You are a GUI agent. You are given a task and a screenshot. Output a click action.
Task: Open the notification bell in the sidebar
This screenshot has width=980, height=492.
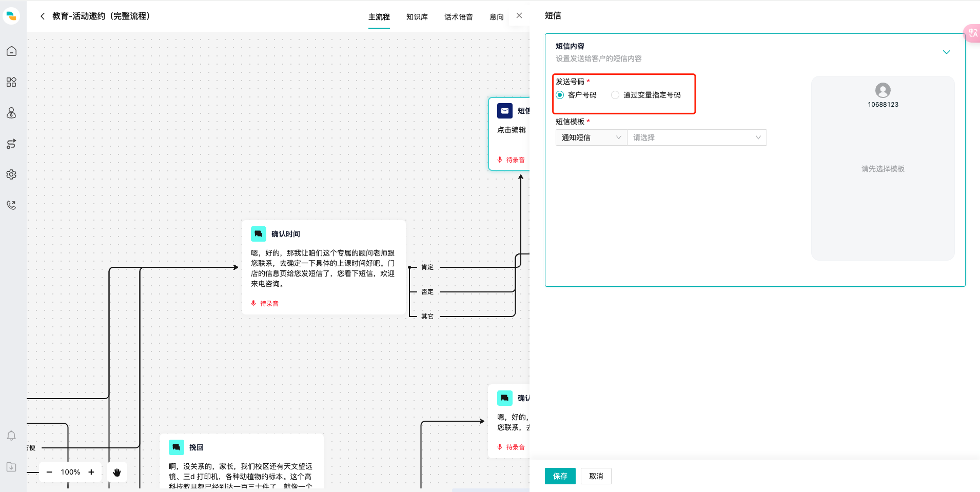click(11, 436)
